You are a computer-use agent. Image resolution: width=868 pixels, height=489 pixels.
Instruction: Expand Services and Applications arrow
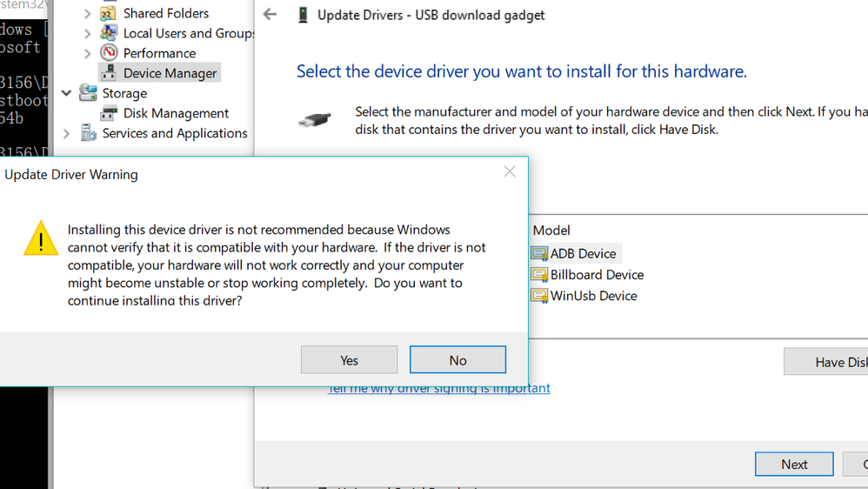point(66,133)
